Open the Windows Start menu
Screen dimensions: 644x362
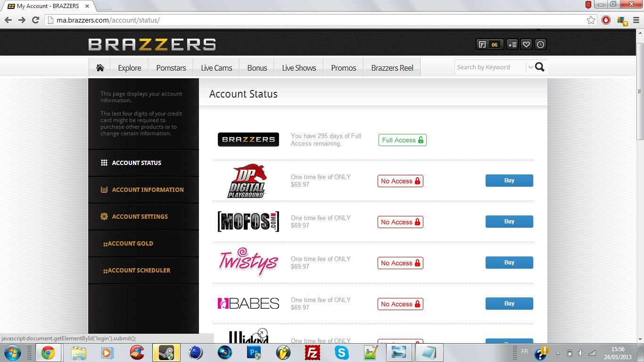[x=13, y=353]
